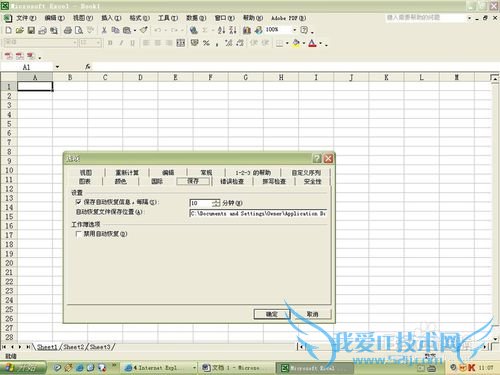Switch to Internet Explorer taskbar item
Viewport: 500px width, 375px height.
(159, 368)
